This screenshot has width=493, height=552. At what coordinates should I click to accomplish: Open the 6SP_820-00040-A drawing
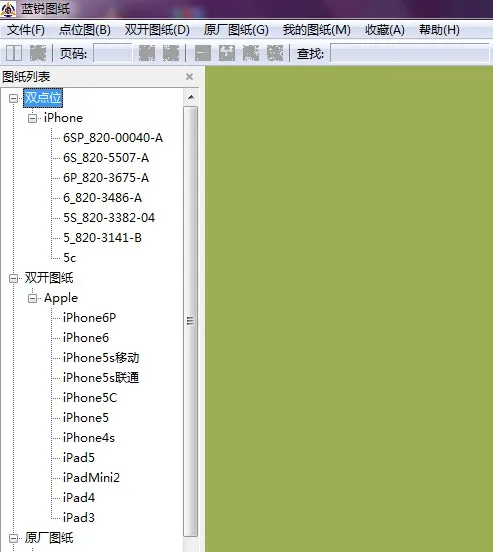click(x=113, y=138)
